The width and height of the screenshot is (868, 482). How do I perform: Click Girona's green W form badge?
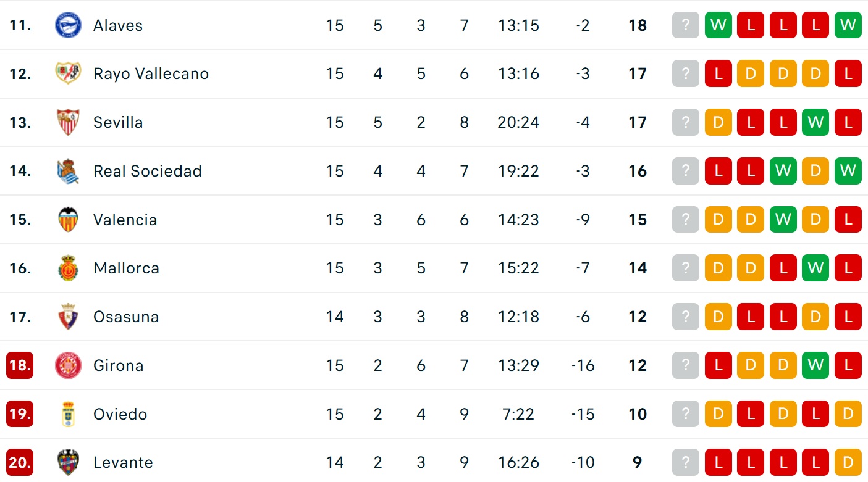click(815, 365)
